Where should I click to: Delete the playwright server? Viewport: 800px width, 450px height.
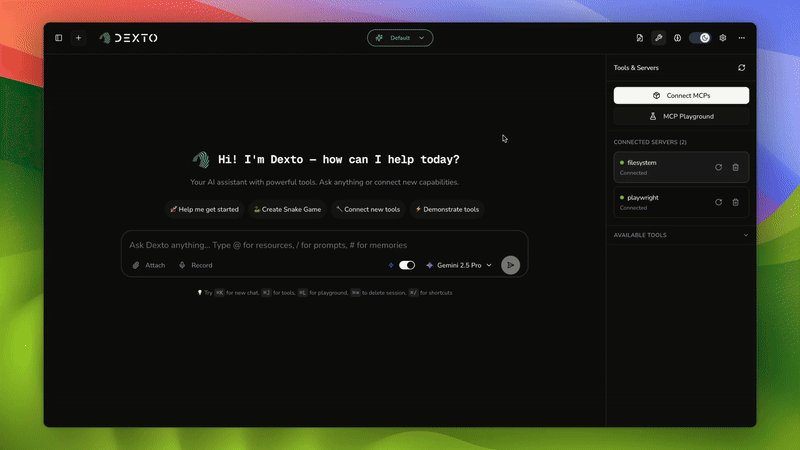point(736,202)
